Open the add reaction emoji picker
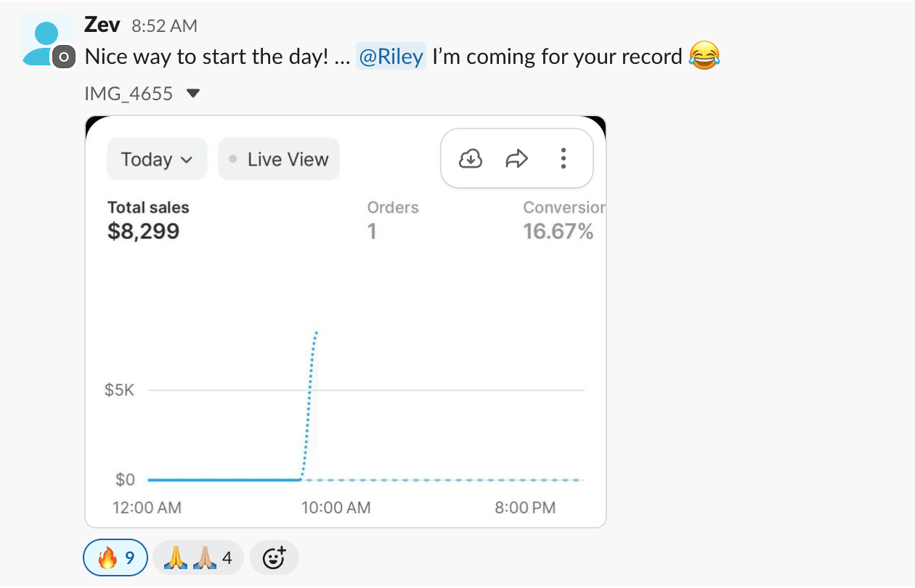Image resolution: width=915 pixels, height=588 pixels. [x=274, y=558]
